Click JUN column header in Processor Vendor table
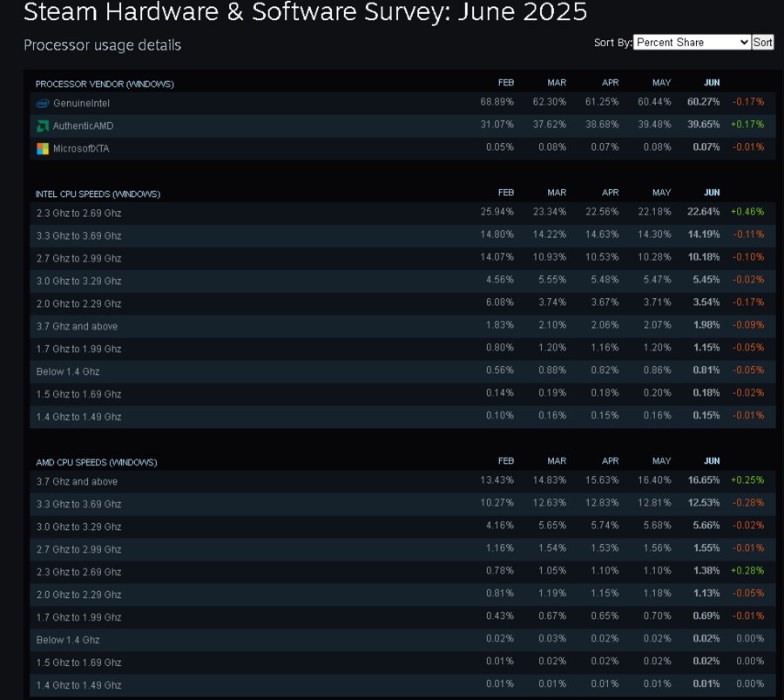 click(712, 83)
